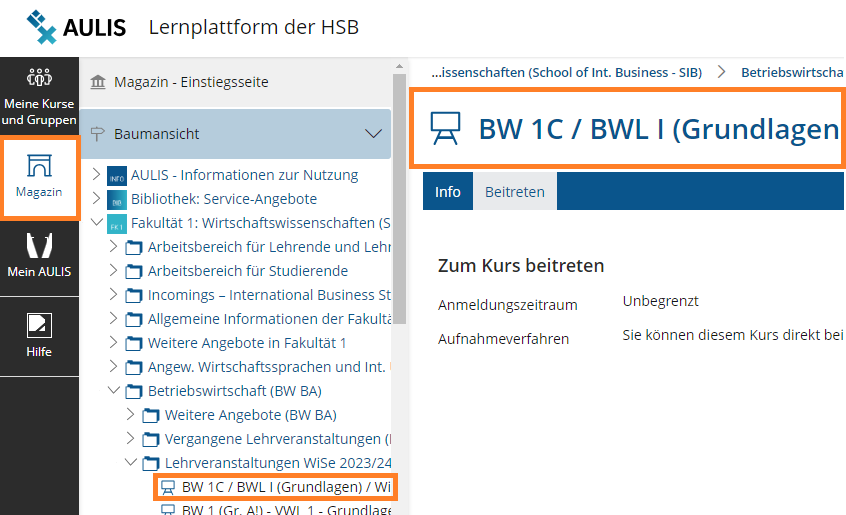This screenshot has height=515, width=846.
Task: Switch to the Info tab
Action: tap(448, 191)
